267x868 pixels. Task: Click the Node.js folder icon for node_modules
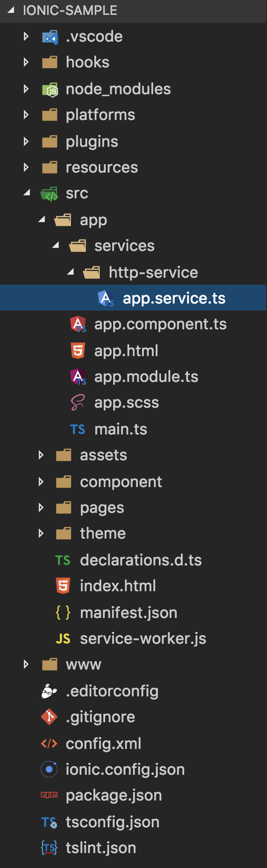(50, 89)
